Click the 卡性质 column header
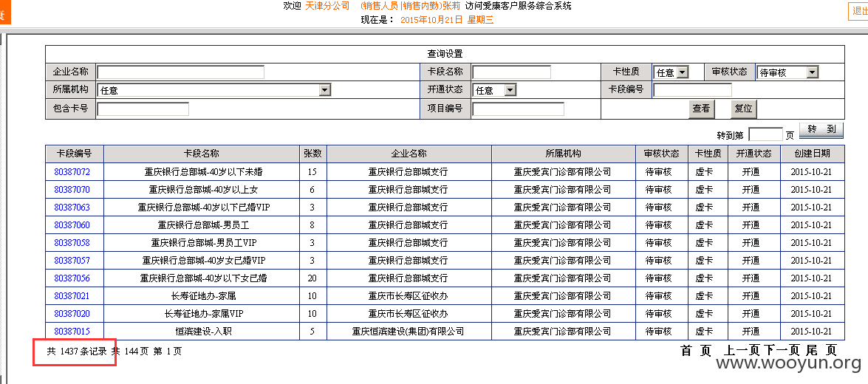Screen dimensions: 868x384 point(708,154)
